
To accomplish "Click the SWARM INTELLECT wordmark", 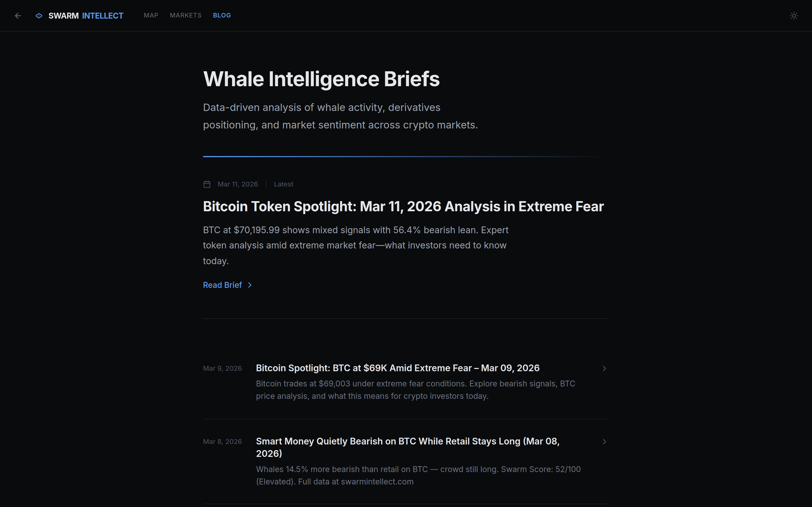I will (85, 15).
